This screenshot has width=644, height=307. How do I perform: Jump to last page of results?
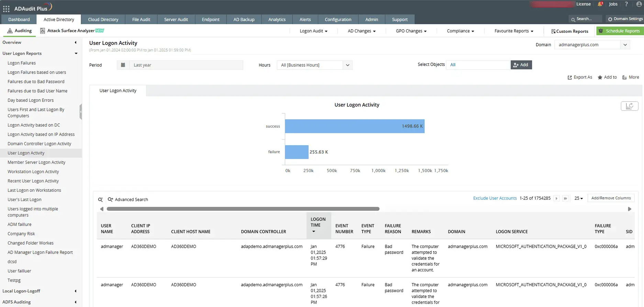point(565,198)
